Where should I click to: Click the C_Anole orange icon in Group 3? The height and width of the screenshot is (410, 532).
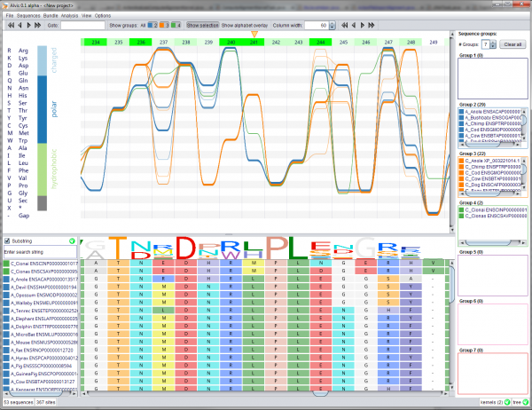point(461,160)
